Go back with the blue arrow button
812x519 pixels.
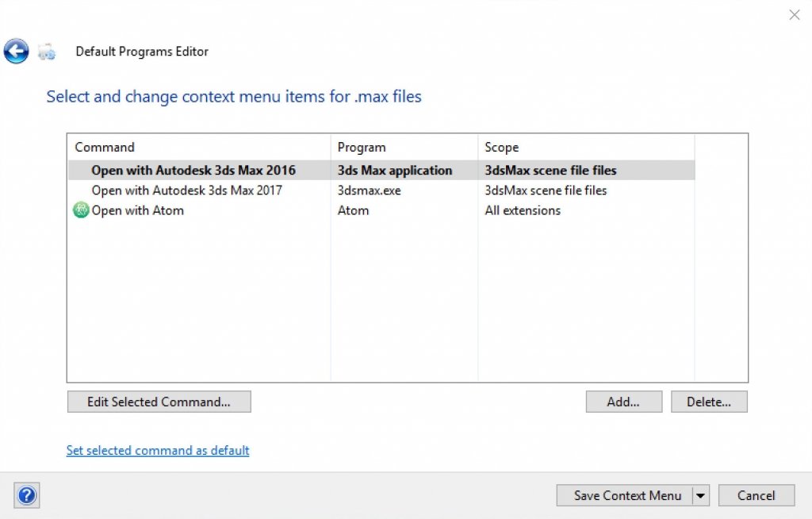(x=16, y=52)
